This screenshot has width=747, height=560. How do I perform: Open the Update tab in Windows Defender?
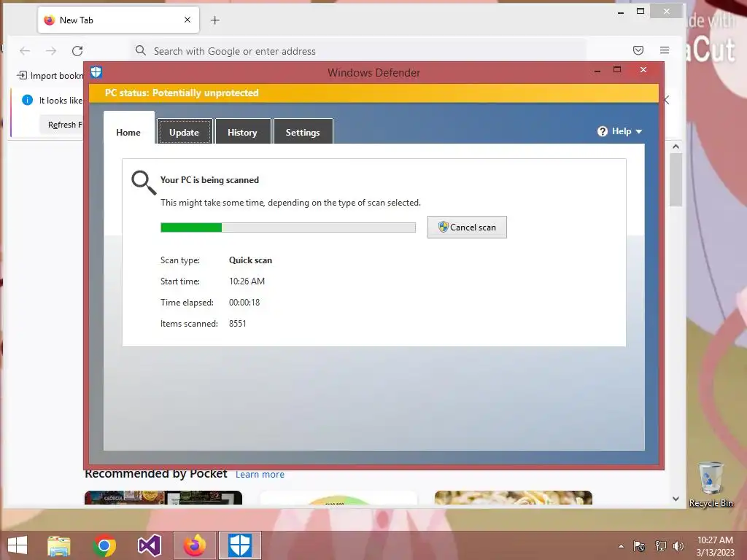click(185, 132)
